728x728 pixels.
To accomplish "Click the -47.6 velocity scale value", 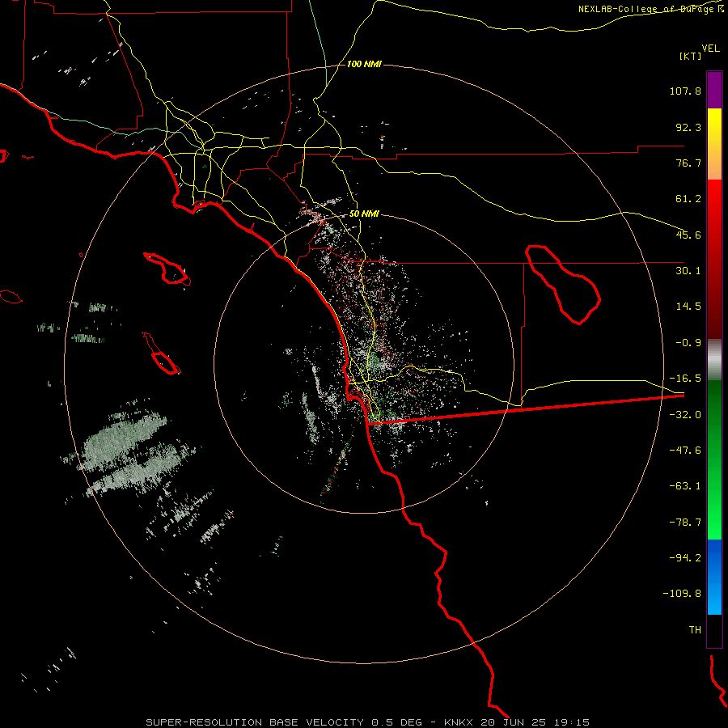I will (x=685, y=451).
